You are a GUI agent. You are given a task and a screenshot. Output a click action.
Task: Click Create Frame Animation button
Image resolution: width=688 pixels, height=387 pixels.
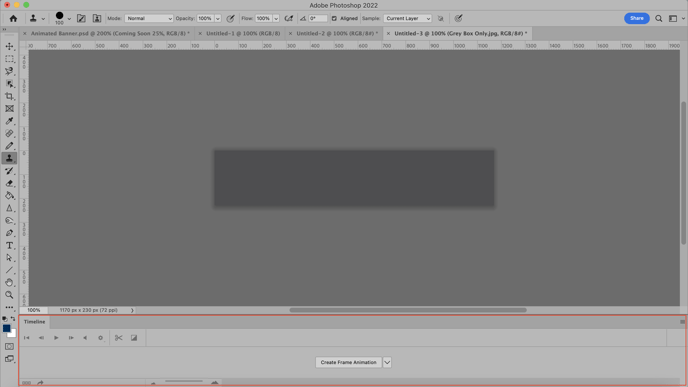point(348,362)
